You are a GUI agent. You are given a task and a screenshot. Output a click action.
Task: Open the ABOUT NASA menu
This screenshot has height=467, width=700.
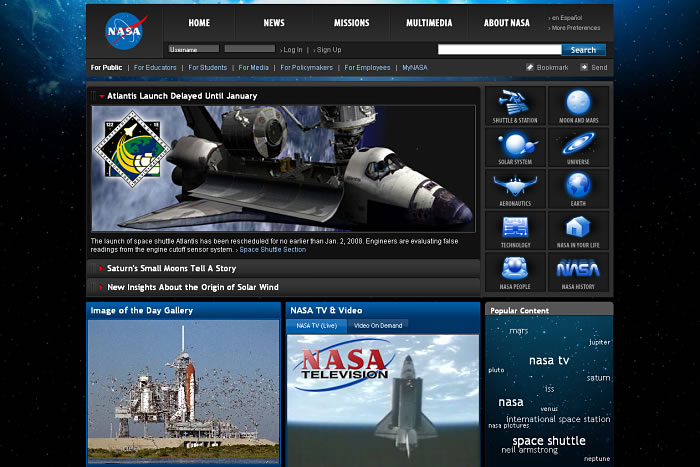(507, 23)
